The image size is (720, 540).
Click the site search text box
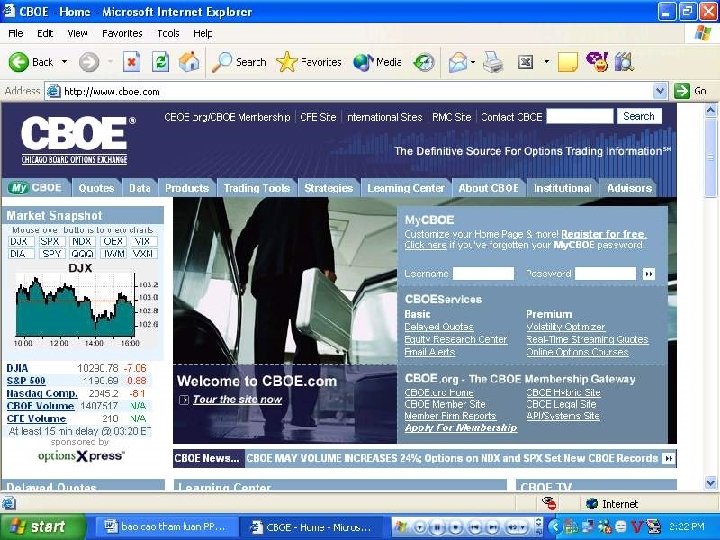click(579, 116)
